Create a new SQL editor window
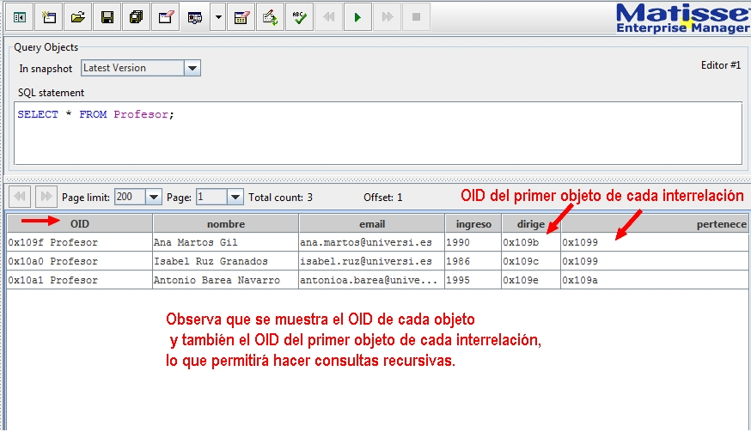This screenshot has width=751, height=431. [49, 18]
